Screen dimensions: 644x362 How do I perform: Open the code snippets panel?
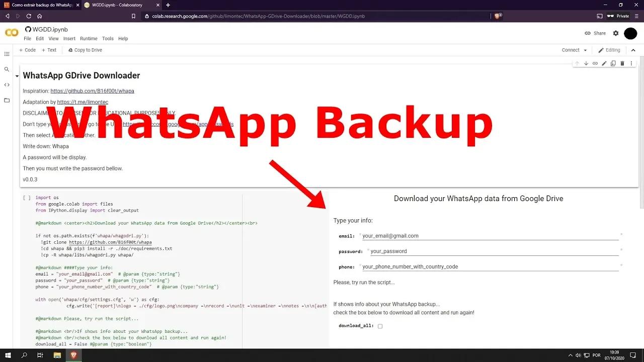(7, 85)
